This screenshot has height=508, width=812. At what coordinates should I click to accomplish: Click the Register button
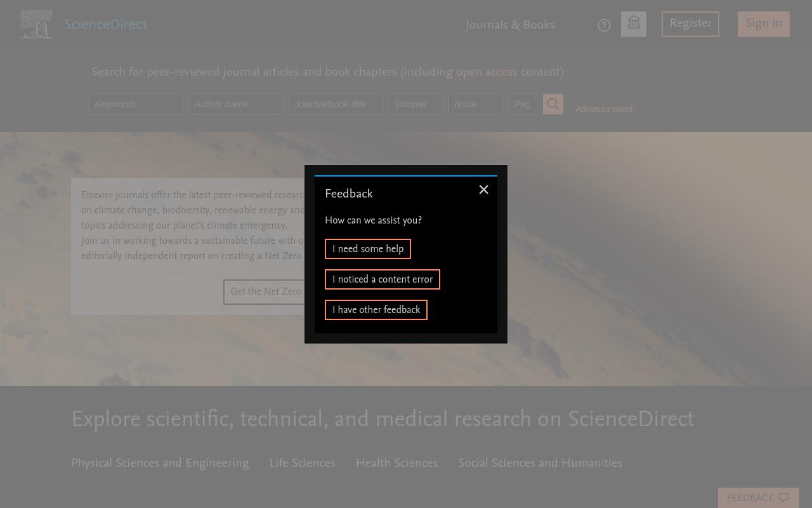coord(690,24)
